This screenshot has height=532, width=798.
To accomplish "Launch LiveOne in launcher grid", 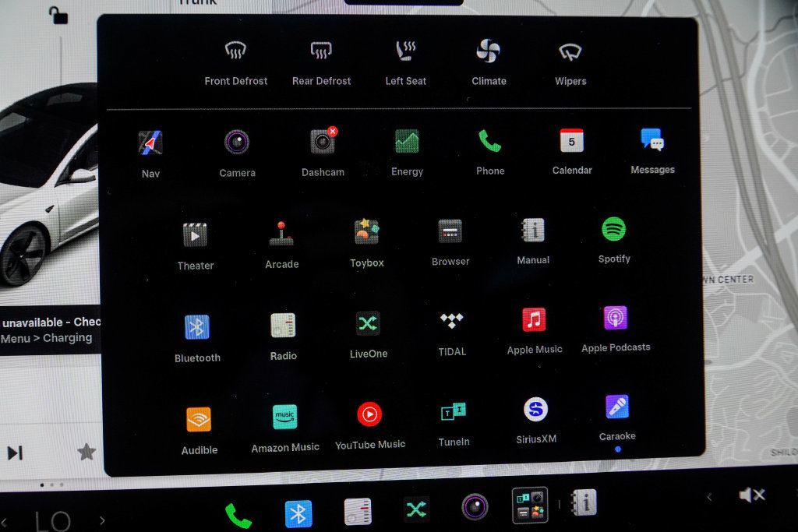I will click(x=369, y=335).
